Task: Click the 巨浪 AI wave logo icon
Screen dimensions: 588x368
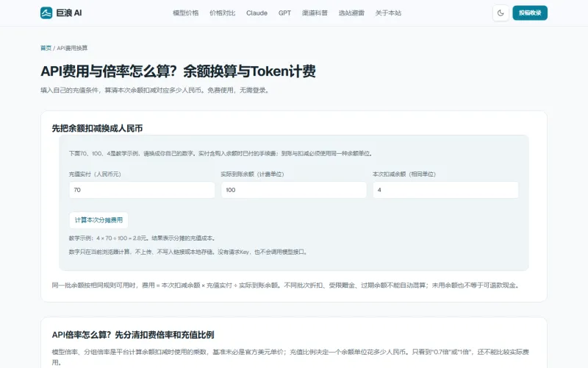Action: 46,13
